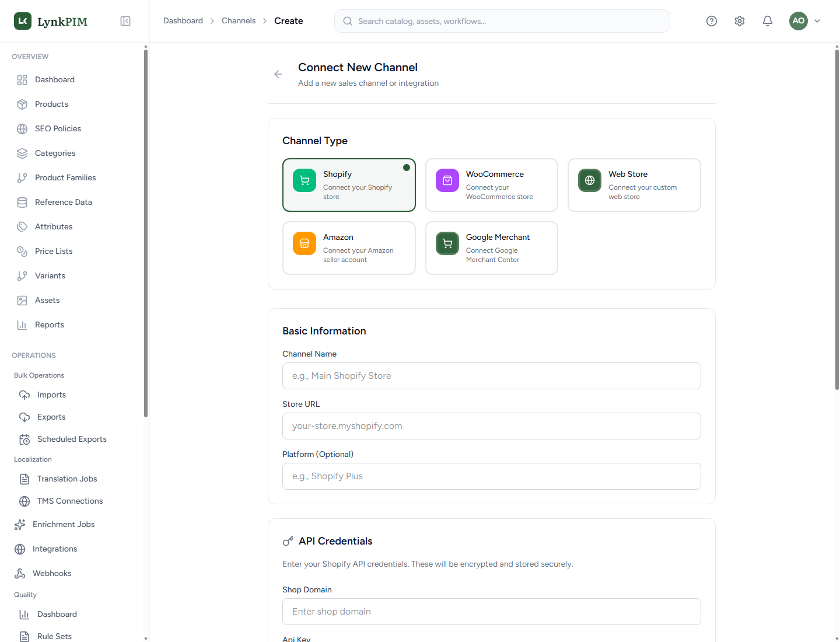Click the Webhooks icon
The image size is (840, 642).
[x=20, y=573]
